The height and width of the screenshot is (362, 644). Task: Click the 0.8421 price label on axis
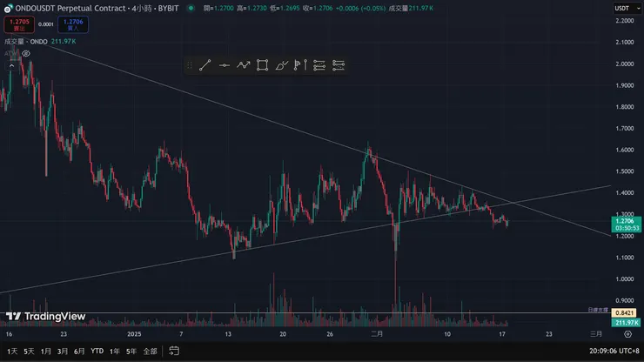(624, 313)
